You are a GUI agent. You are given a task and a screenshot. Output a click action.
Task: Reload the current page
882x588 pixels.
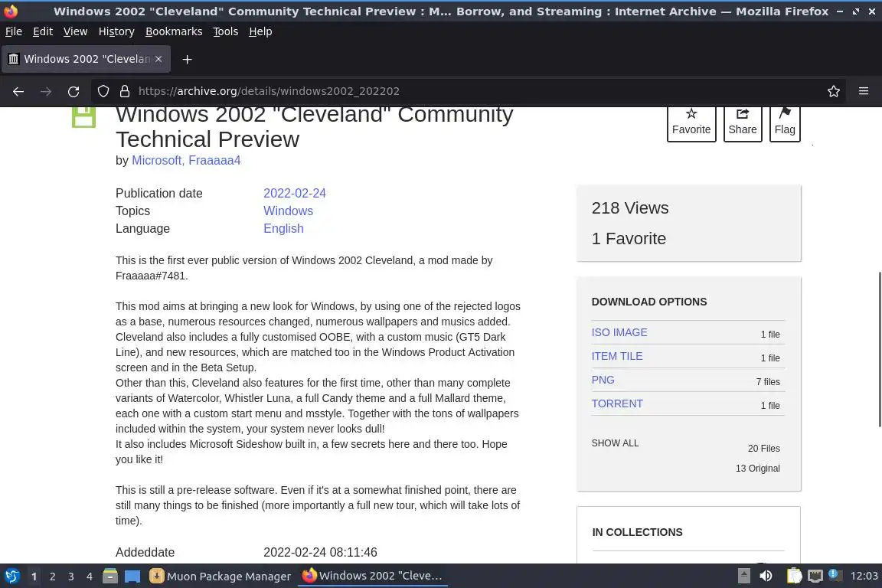(73, 91)
